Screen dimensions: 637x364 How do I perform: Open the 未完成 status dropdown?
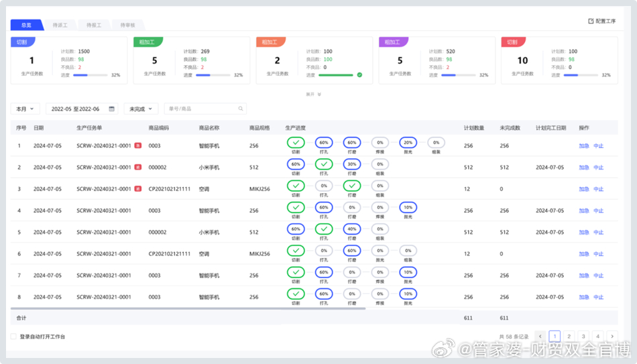pyautogui.click(x=141, y=109)
